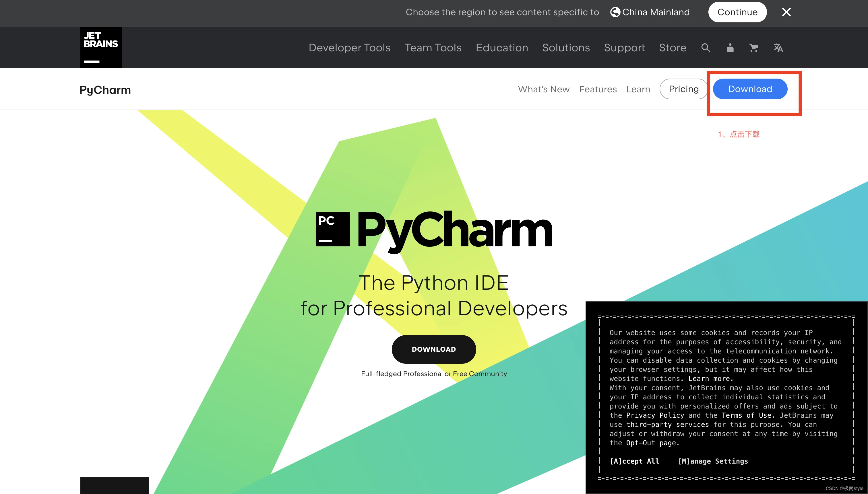Close the region selection banner
The height and width of the screenshot is (494, 868).
[x=786, y=12]
